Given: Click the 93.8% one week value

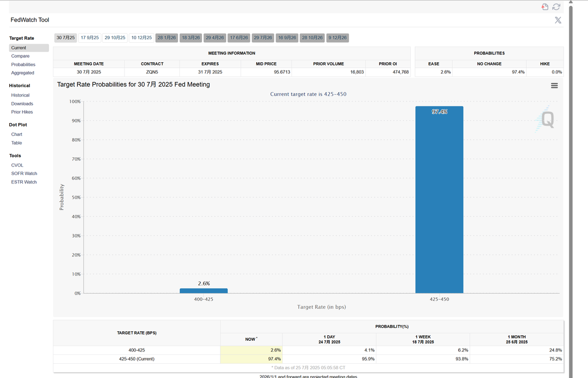Looking at the screenshot, I should point(462,359).
